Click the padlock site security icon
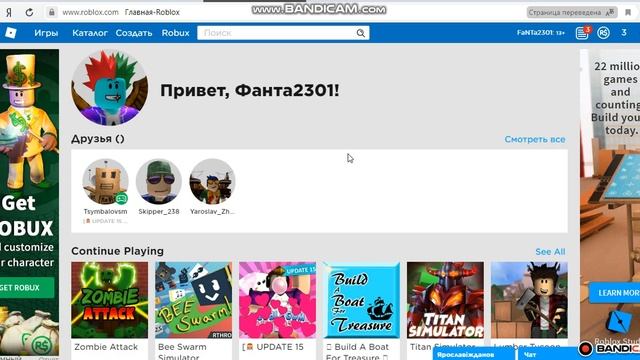This screenshot has height=360, width=640. [x=51, y=12]
